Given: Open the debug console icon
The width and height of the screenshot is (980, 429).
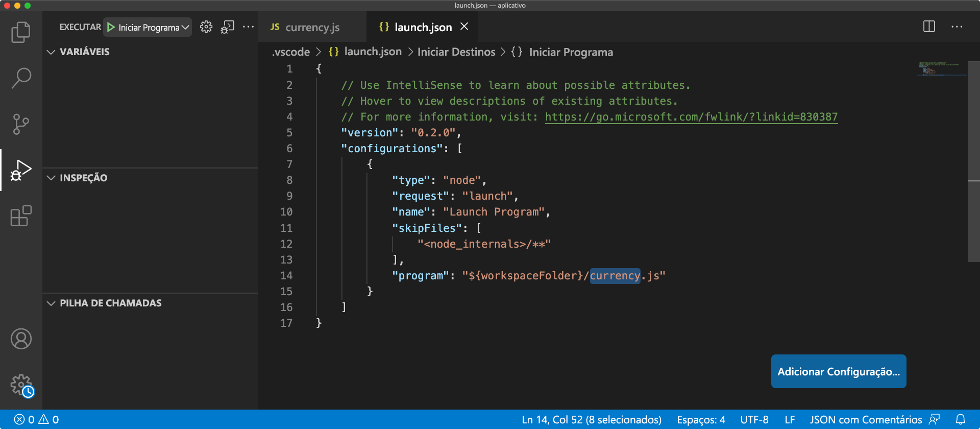Looking at the screenshot, I should [227, 27].
